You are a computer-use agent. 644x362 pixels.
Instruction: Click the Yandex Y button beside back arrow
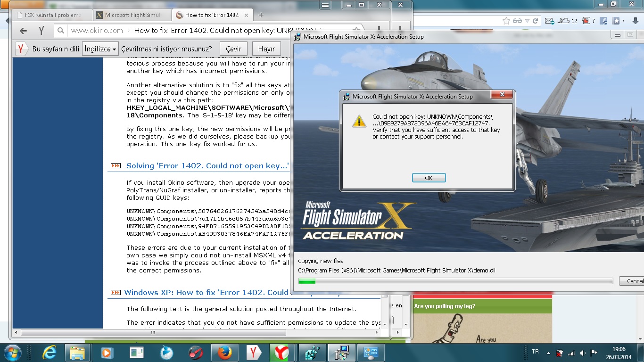(41, 31)
